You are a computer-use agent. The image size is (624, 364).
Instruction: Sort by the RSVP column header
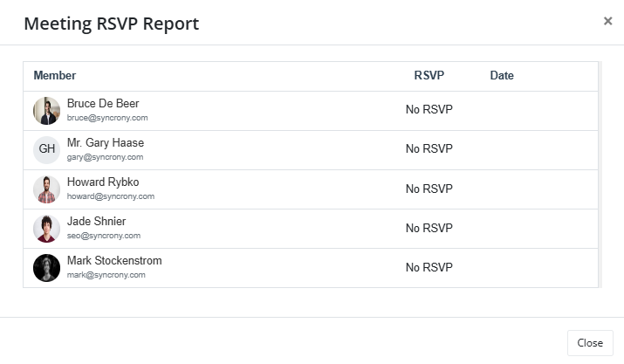click(429, 76)
